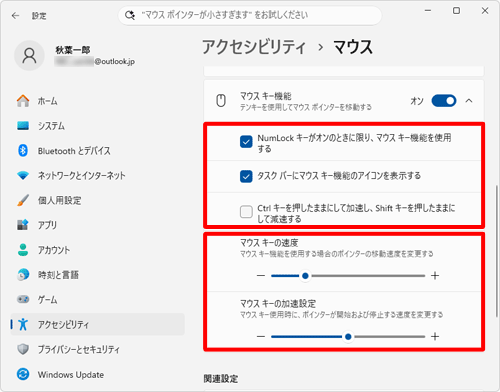Uncheck the NumLock キーがオン checkbox
This screenshot has width=500, height=392.
tap(246, 142)
